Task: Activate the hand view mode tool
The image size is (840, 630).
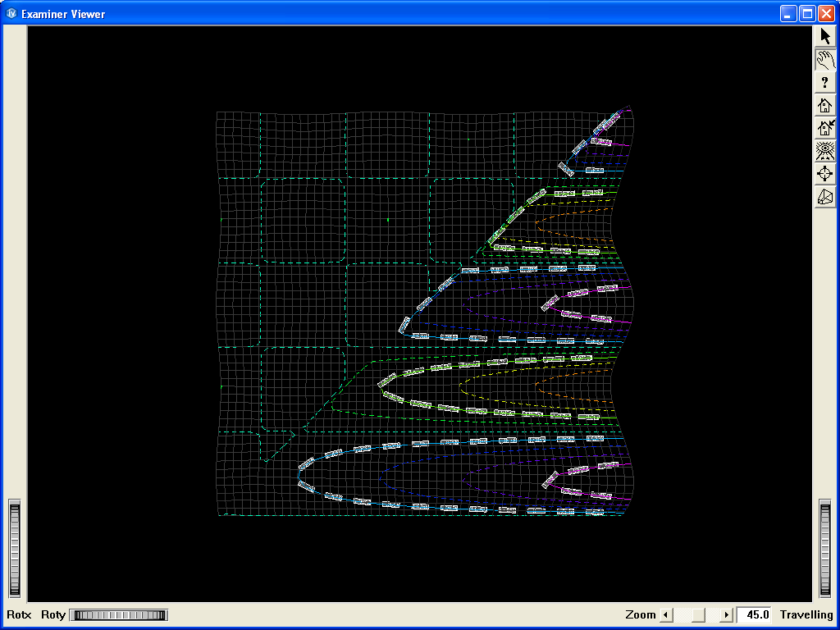Action: tap(825, 59)
